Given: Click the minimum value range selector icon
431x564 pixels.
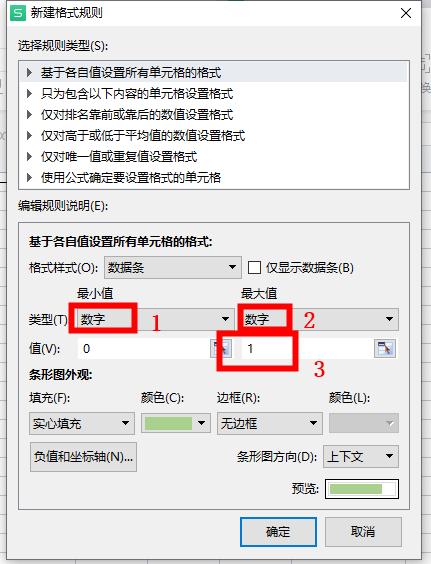Looking at the screenshot, I should point(221,348).
